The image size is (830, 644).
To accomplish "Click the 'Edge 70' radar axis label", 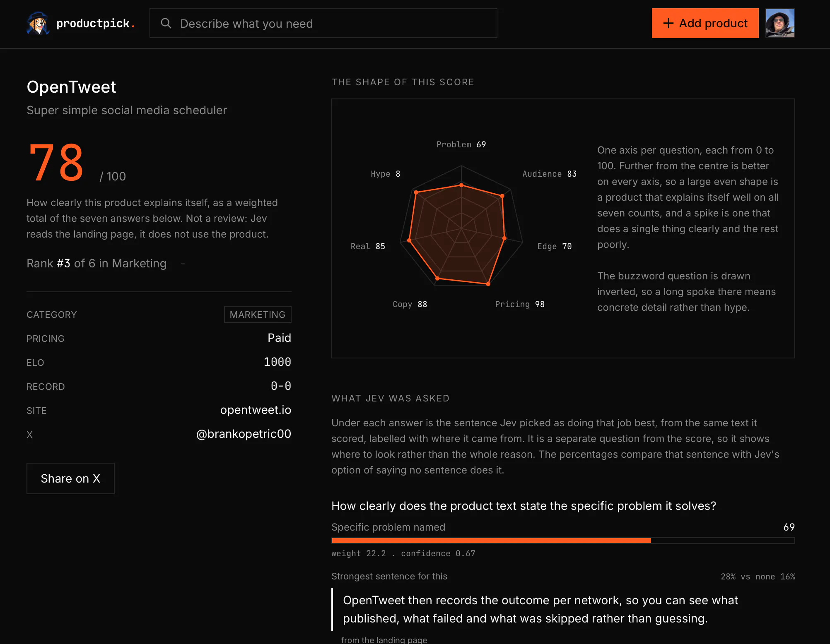I will [555, 246].
